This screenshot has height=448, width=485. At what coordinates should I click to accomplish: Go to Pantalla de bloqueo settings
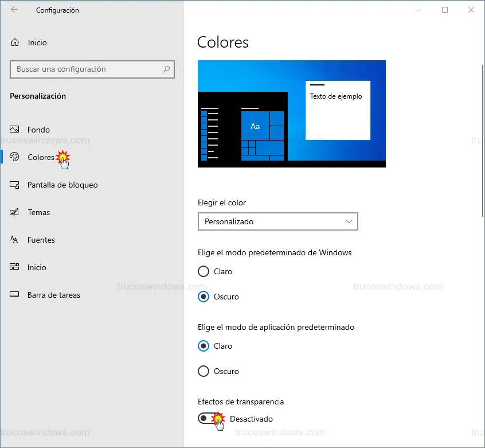[62, 185]
